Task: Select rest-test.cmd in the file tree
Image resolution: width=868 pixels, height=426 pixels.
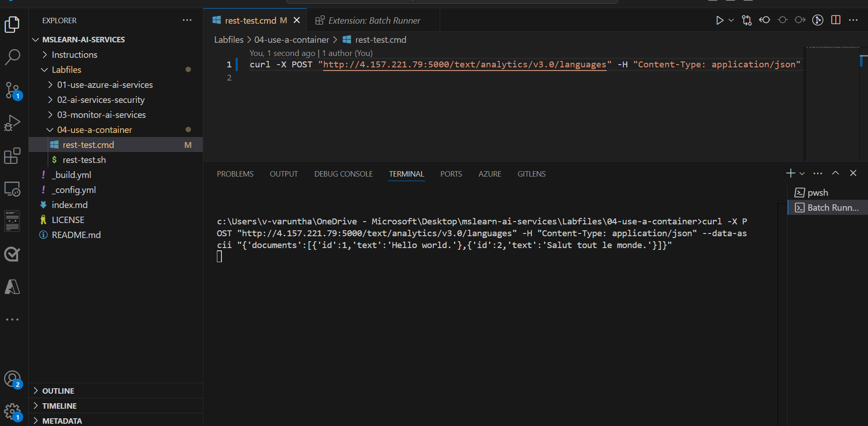Action: point(116,145)
